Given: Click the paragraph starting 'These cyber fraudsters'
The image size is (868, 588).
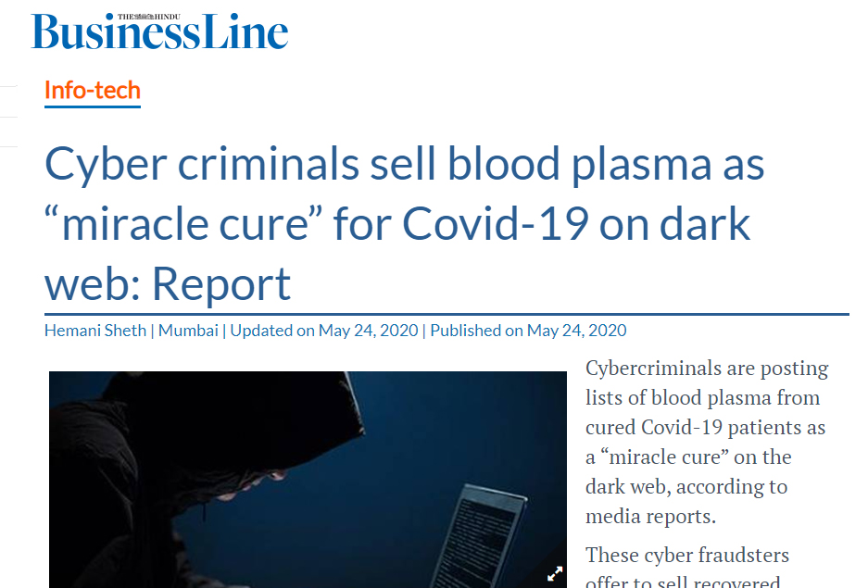Looking at the screenshot, I should pyautogui.click(x=687, y=567).
